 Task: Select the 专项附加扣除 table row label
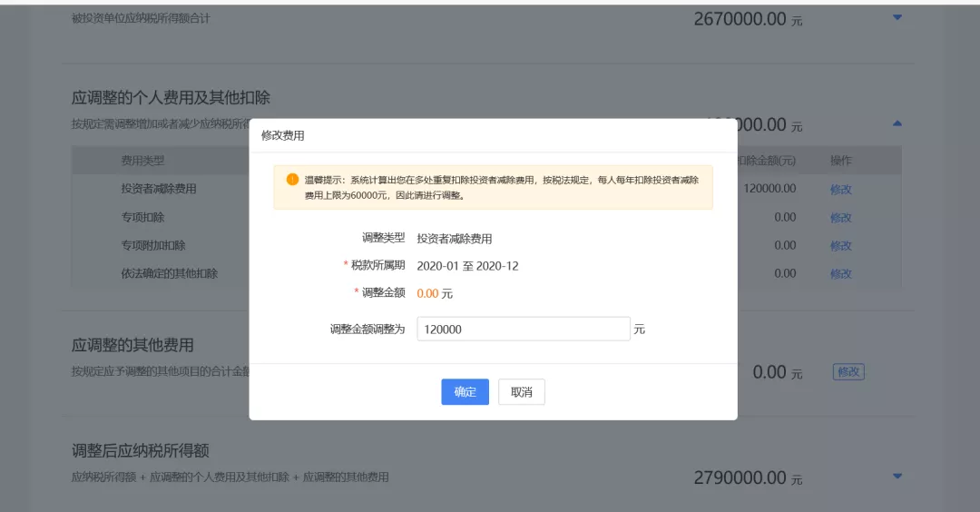(x=153, y=245)
